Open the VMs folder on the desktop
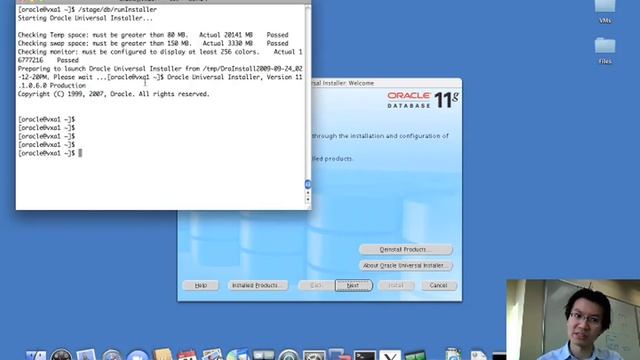Image resolution: width=640 pixels, height=360 pixels. (x=605, y=11)
